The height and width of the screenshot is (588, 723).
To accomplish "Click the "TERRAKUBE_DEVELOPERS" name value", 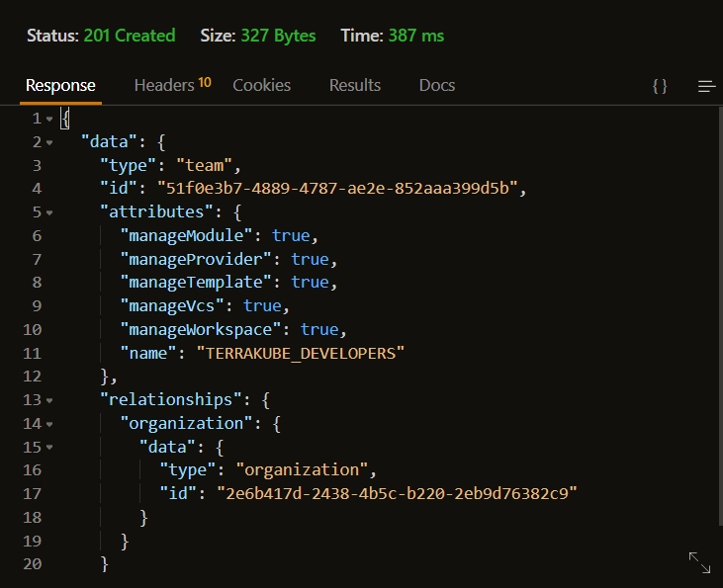I will click(x=301, y=353).
